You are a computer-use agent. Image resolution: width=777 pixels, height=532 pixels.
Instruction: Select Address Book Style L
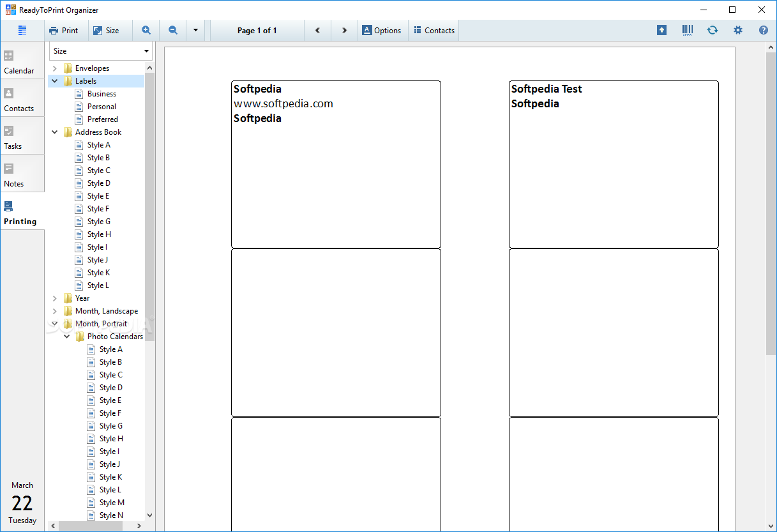(98, 285)
